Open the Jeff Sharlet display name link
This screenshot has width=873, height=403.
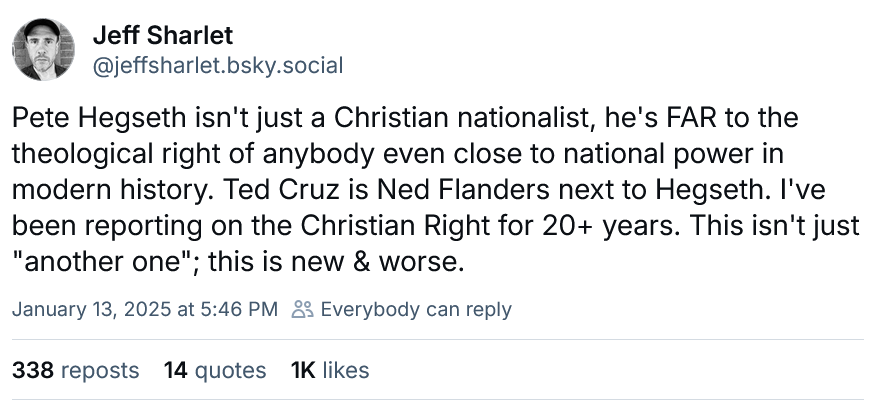[162, 36]
